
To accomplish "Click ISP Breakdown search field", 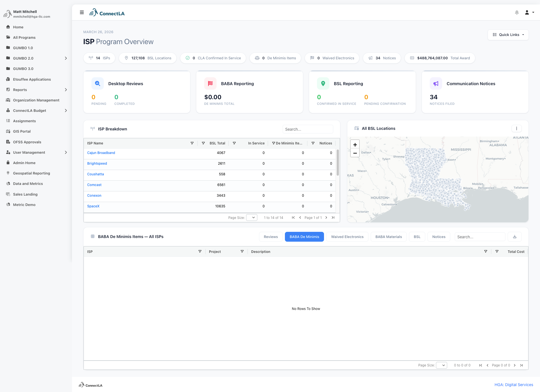I will [308, 129].
